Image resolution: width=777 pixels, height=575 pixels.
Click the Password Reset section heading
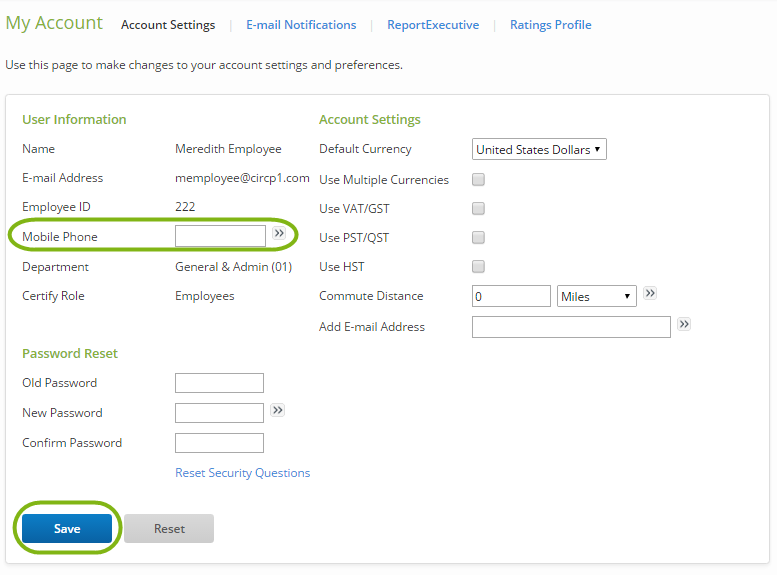70,353
